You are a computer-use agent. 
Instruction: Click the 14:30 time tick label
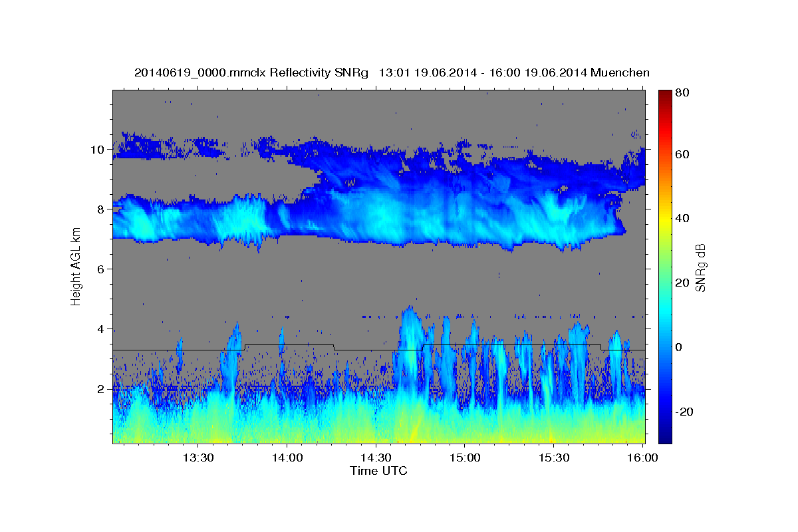(x=376, y=458)
